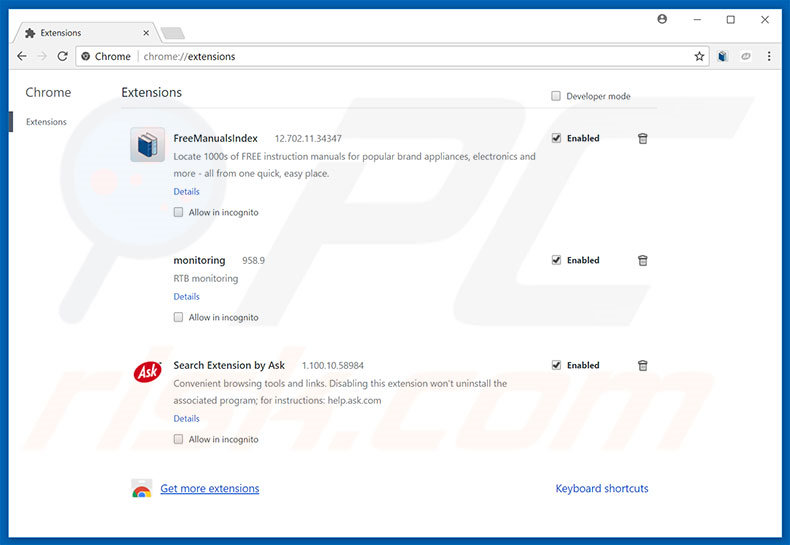The width and height of the screenshot is (790, 545).
Task: Open the Chrome three-dot menu
Action: pos(769,56)
